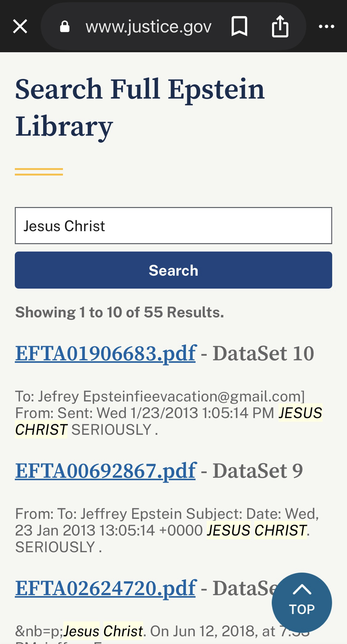Image resolution: width=347 pixels, height=644 pixels.
Task: Bookmark this justice.gov page
Action: click(239, 26)
